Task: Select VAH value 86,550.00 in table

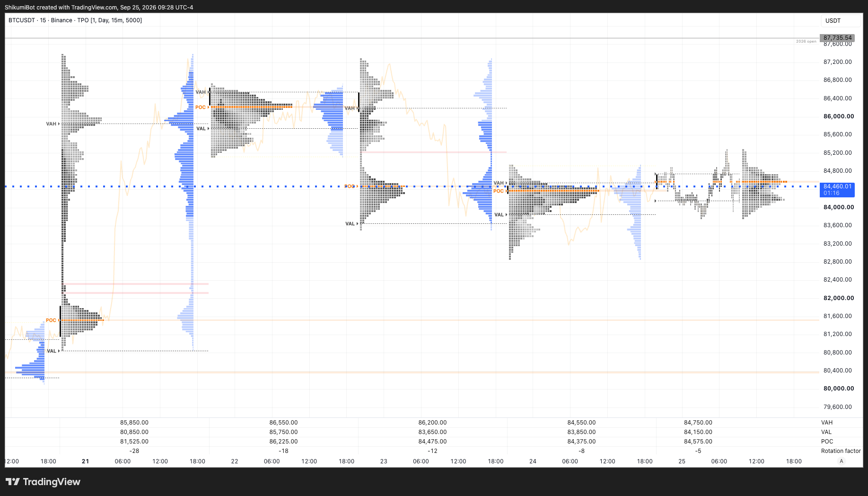Action: coord(283,423)
